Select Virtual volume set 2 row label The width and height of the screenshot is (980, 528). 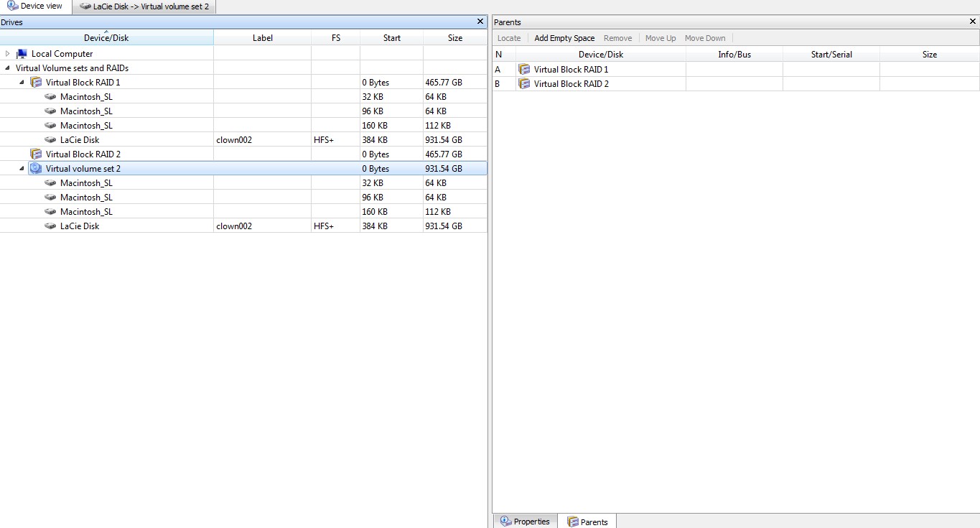click(83, 169)
